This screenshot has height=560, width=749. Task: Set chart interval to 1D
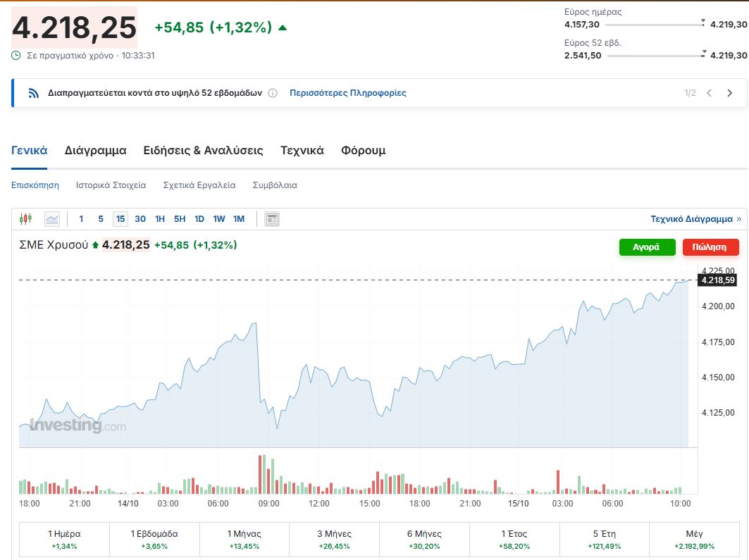tap(199, 219)
